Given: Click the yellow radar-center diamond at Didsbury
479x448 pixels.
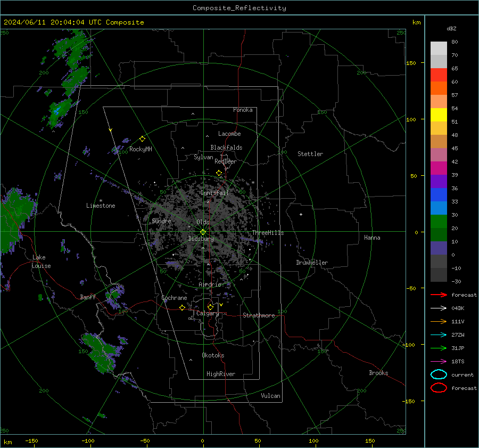Looking at the screenshot, I should pyautogui.click(x=203, y=232).
